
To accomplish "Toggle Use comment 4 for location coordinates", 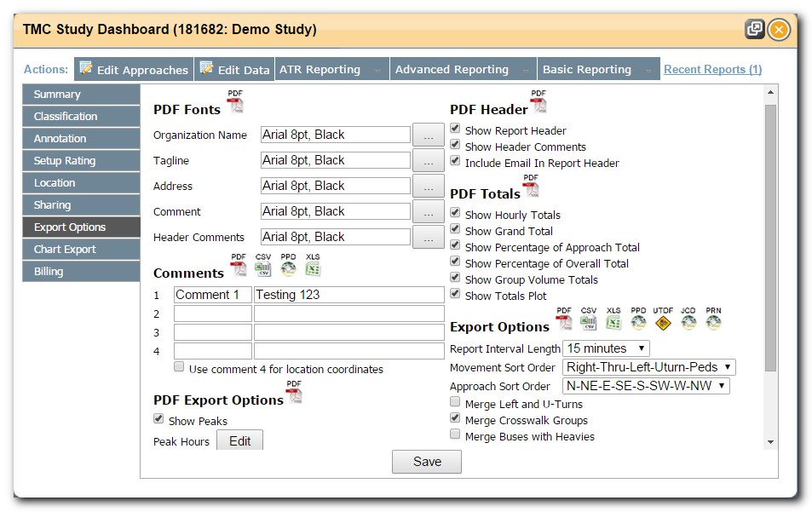I will coord(179,366).
